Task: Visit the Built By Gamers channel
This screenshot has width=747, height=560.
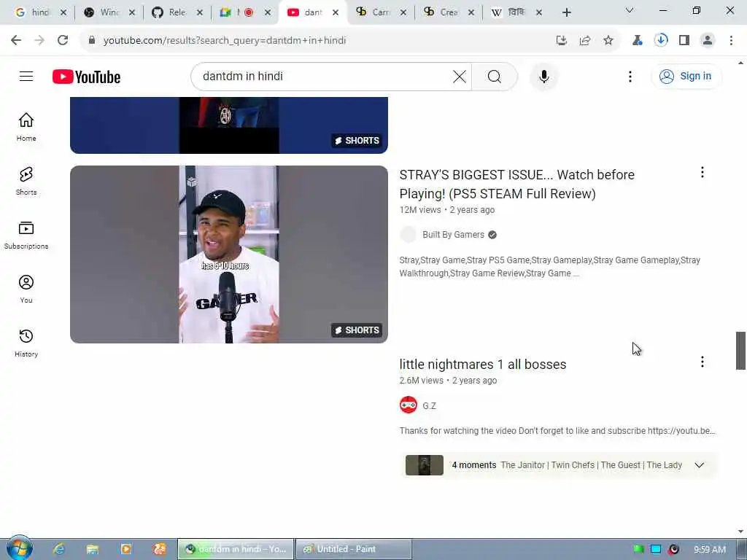Action: pos(453,235)
